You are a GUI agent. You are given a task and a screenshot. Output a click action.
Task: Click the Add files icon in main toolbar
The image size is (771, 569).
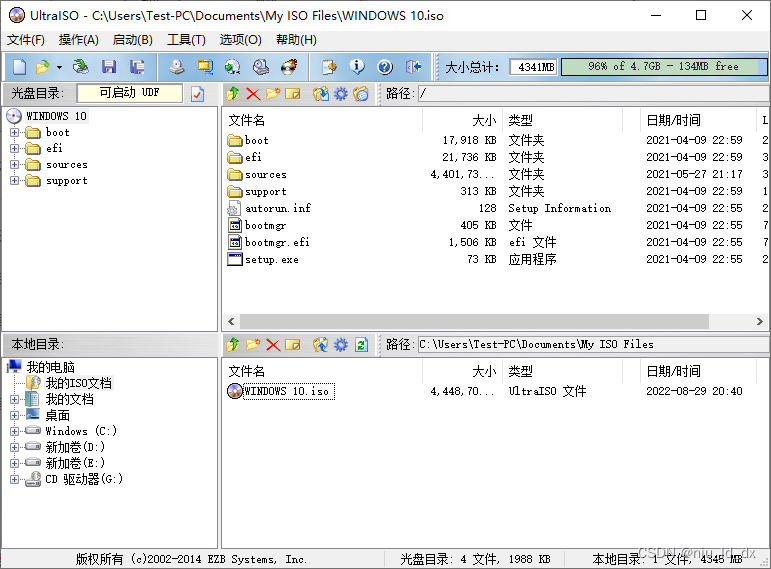point(329,67)
